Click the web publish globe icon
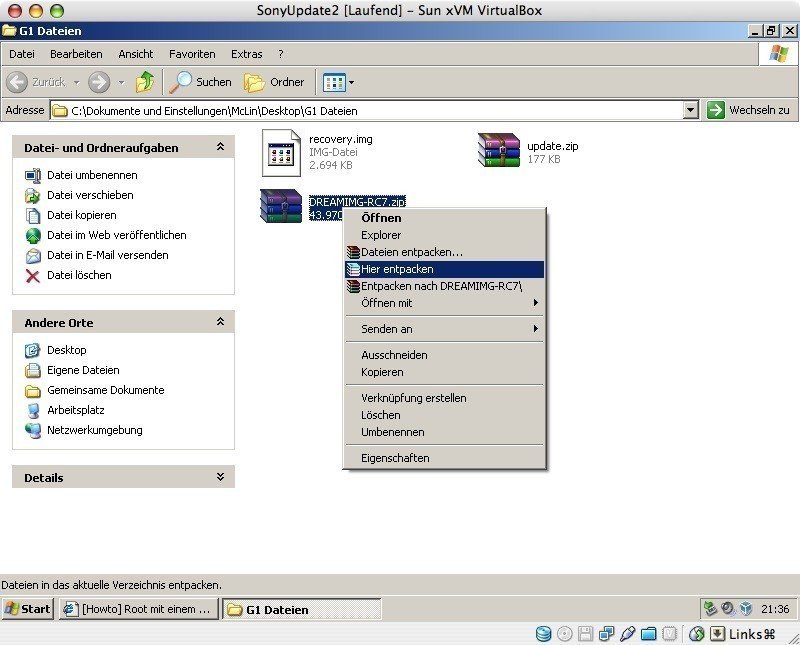 (33, 235)
